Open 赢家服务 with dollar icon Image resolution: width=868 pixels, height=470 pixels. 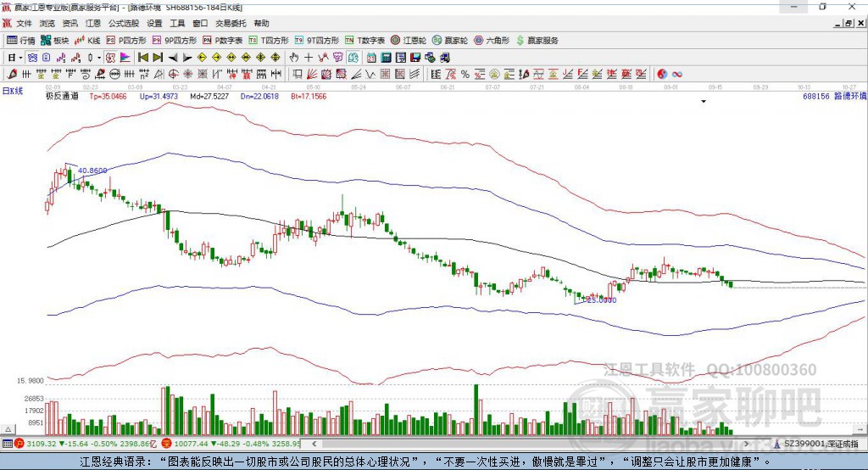(537, 41)
